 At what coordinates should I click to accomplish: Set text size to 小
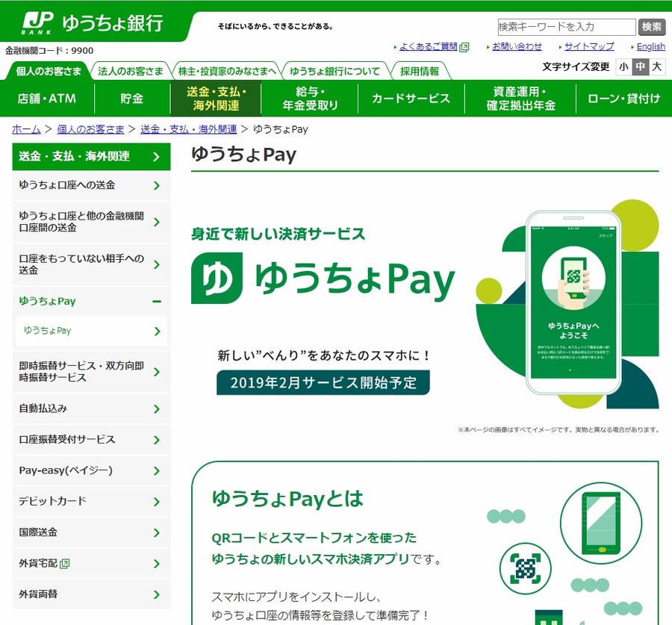click(x=623, y=67)
